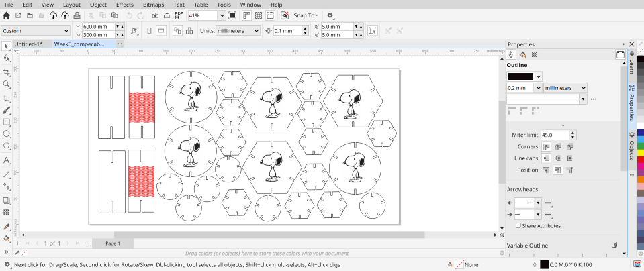This screenshot has height=271, width=644.
Task: Select the Pick tool
Action: (6, 46)
